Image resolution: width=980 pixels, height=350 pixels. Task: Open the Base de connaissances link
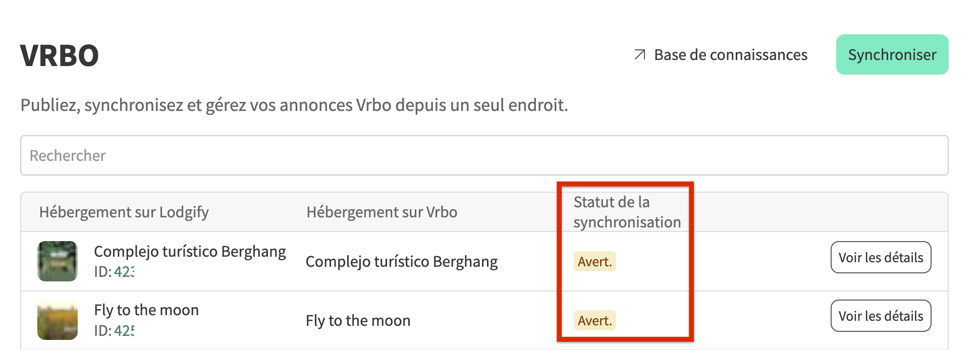730,54
